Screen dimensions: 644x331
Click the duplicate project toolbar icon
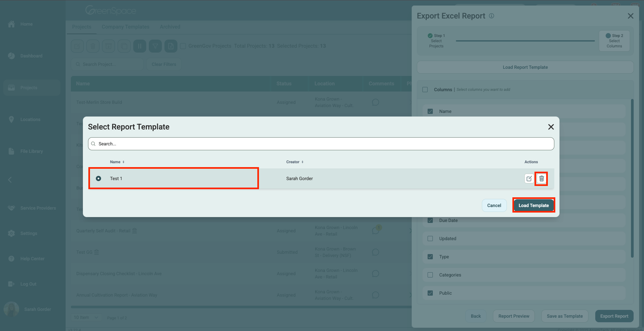point(124,46)
